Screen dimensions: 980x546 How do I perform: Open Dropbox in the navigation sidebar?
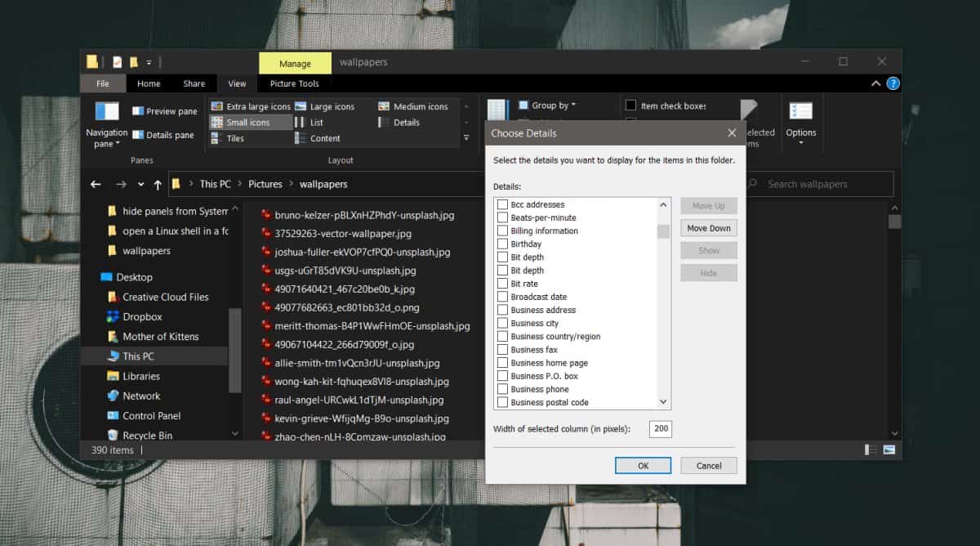point(142,317)
